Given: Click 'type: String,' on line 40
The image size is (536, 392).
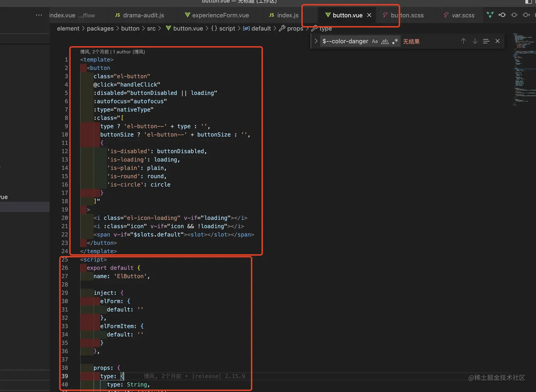Looking at the screenshot, I should [128, 385].
